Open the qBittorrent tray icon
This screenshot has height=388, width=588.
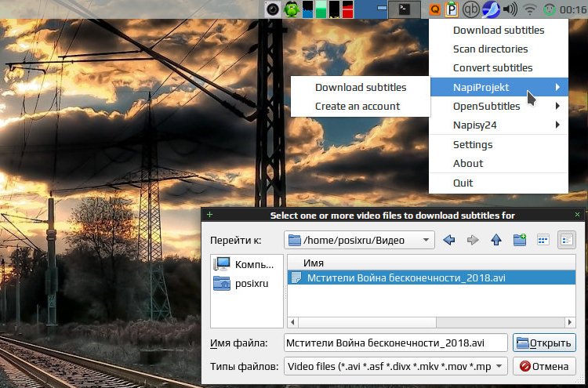click(x=470, y=9)
